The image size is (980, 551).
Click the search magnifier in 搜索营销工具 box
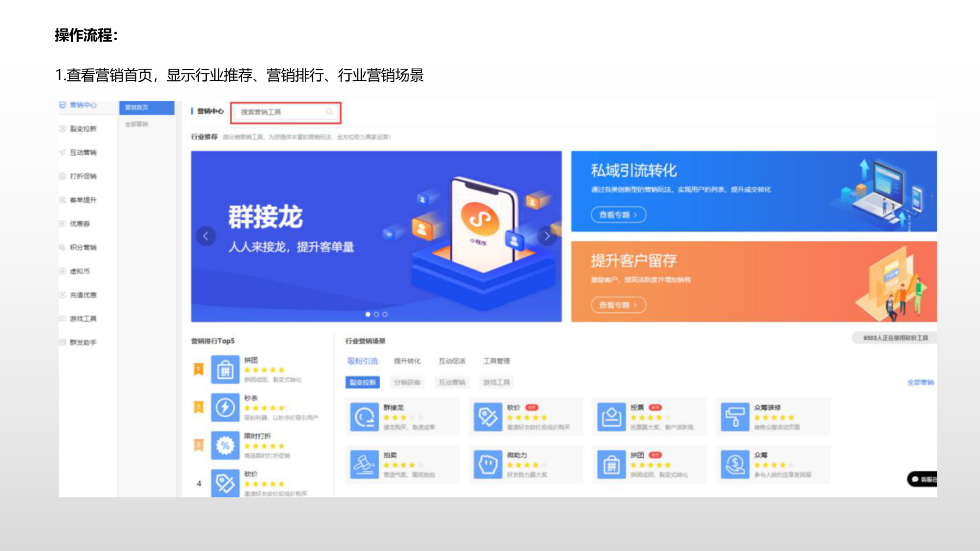(329, 112)
